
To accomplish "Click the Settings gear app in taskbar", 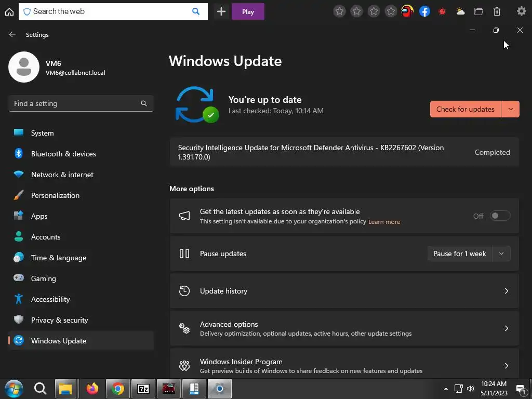I will click(x=220, y=389).
